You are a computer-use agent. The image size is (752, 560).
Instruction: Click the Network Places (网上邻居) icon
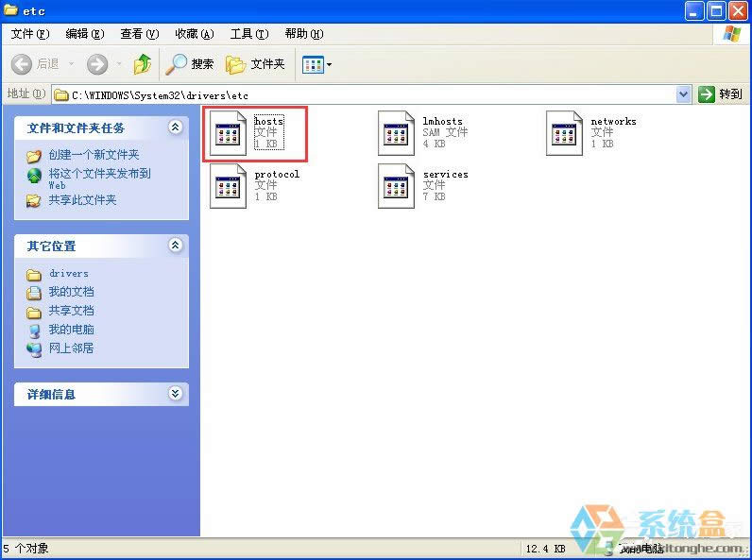pos(34,349)
